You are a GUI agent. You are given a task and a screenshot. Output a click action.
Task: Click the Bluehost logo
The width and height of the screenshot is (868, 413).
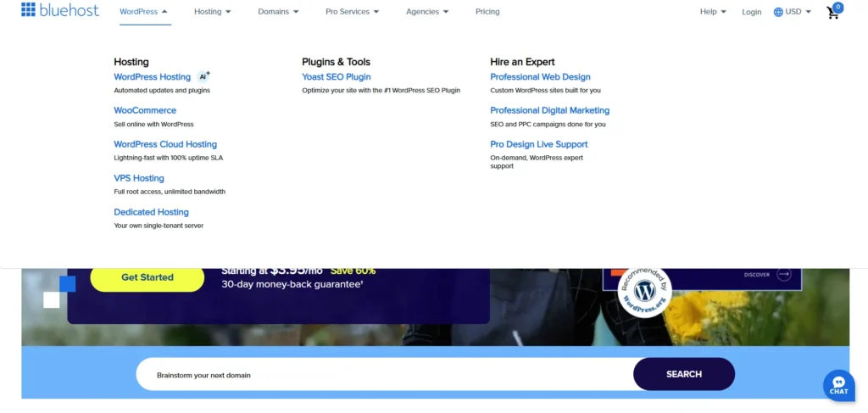coord(59,11)
